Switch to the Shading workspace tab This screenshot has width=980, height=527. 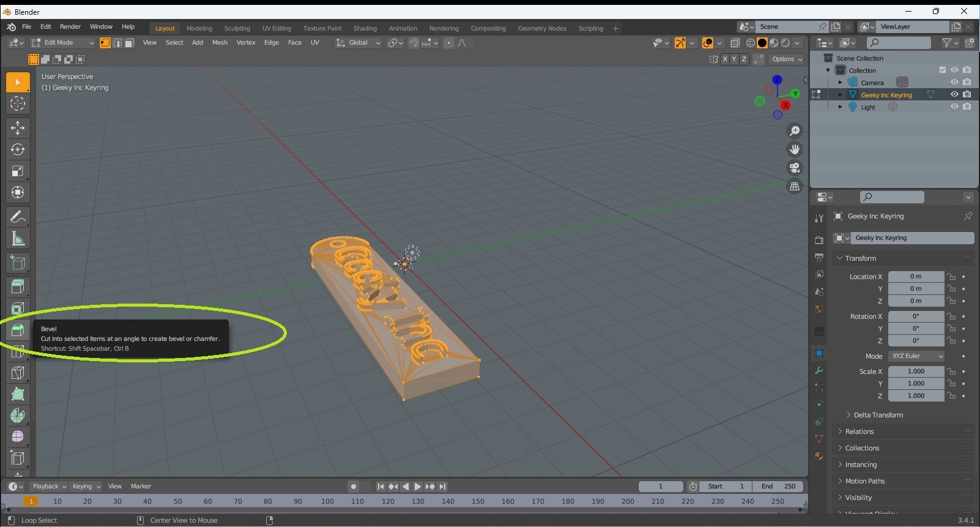pos(365,28)
